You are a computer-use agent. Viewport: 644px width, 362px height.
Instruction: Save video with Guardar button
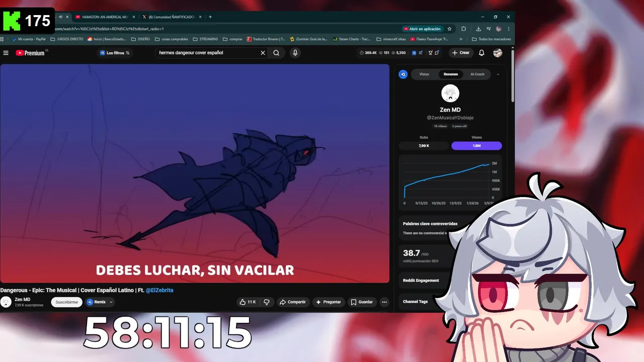(362, 302)
